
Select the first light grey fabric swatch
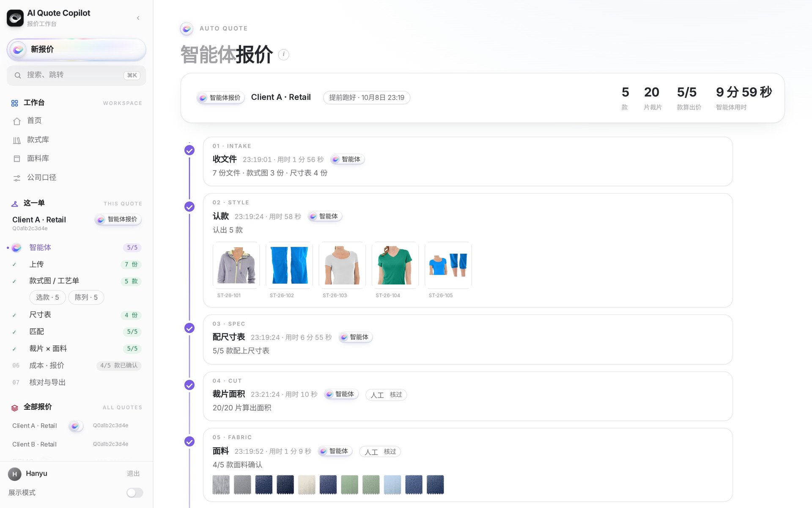[x=221, y=485]
